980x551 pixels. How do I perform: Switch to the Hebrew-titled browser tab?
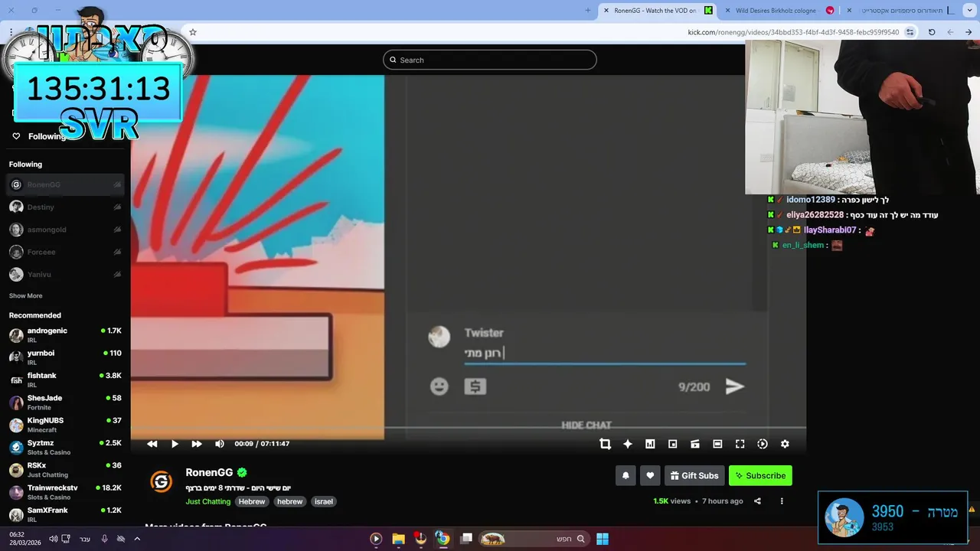[900, 11]
